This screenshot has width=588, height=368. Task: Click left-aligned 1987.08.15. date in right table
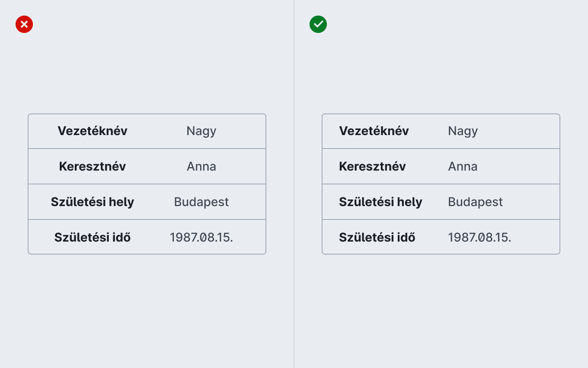pyautogui.click(x=479, y=237)
